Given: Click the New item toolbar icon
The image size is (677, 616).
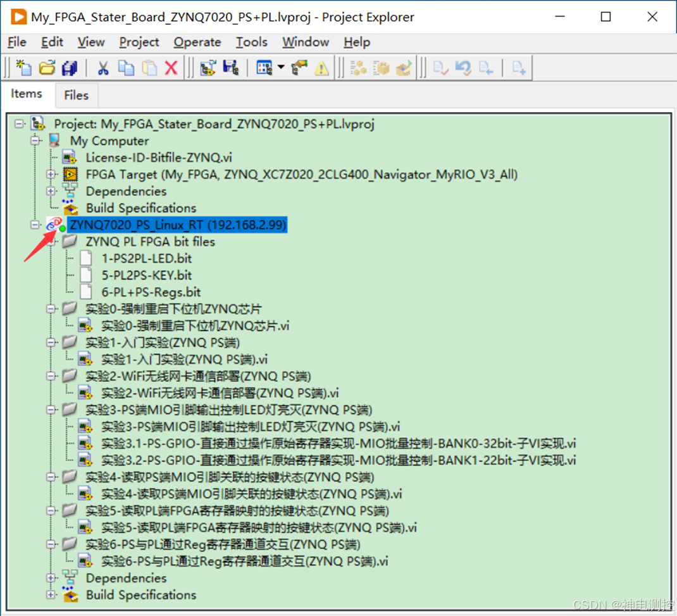Looking at the screenshot, I should point(24,68).
